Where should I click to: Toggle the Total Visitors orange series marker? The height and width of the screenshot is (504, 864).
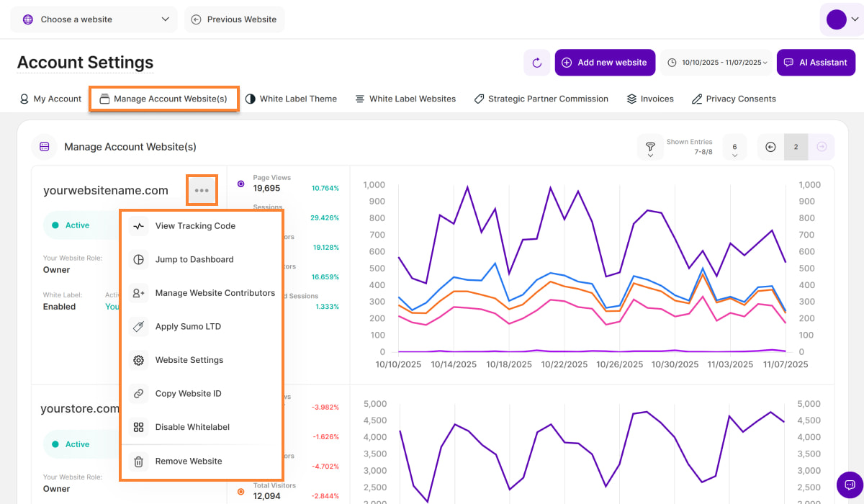241,492
